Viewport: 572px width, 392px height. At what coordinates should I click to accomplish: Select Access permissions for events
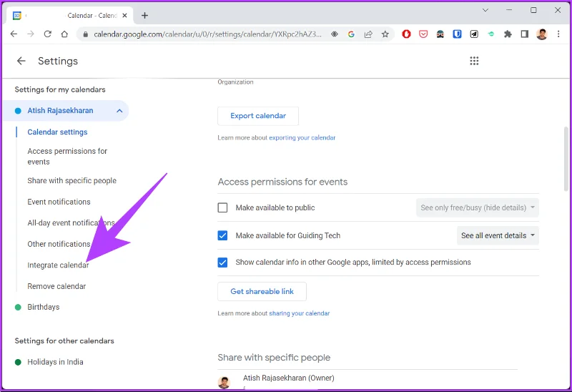67,156
